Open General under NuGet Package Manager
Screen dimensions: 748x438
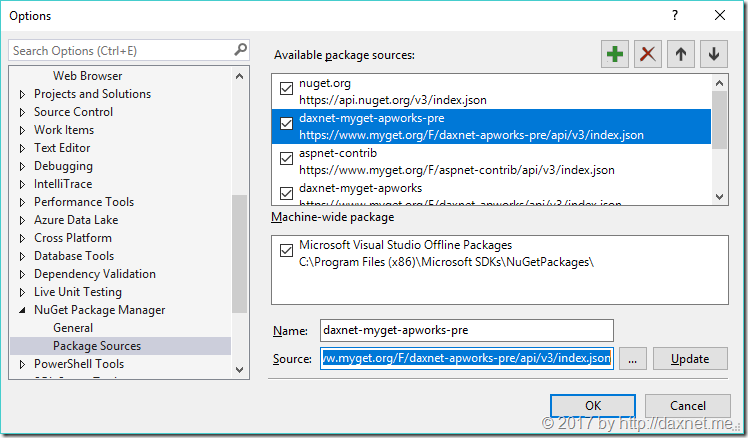73,328
